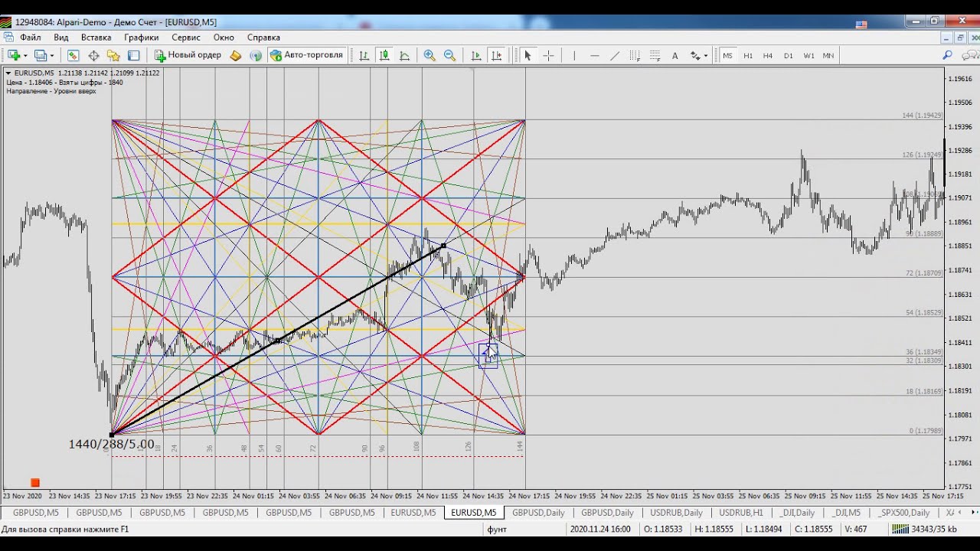Open the Вид menu
This screenshot has height=551, width=980.
[61, 37]
